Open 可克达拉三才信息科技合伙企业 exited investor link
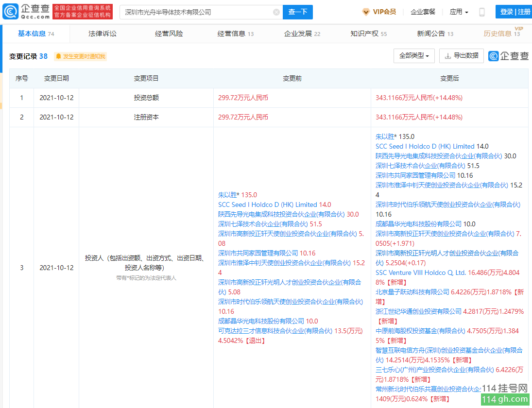 pos(275,331)
